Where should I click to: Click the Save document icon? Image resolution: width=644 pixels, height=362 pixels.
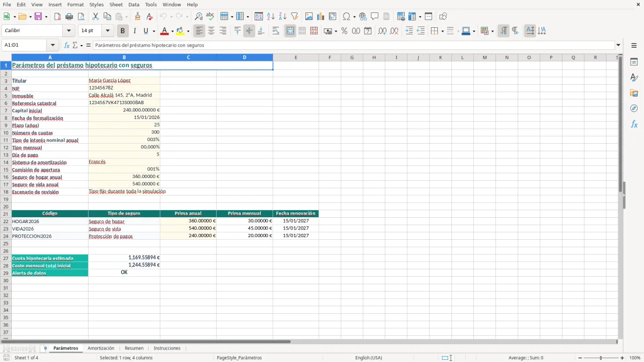pos(38,17)
